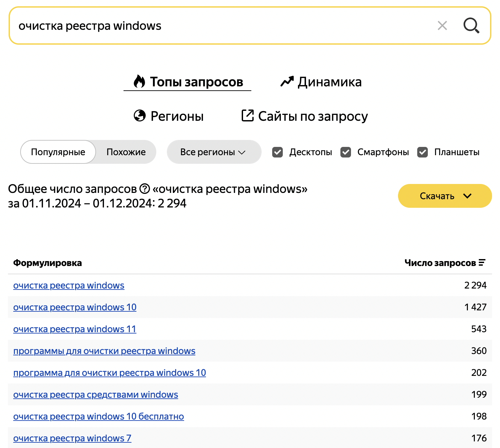
Task: Click the globe icon of Регионы
Action: [x=140, y=116]
